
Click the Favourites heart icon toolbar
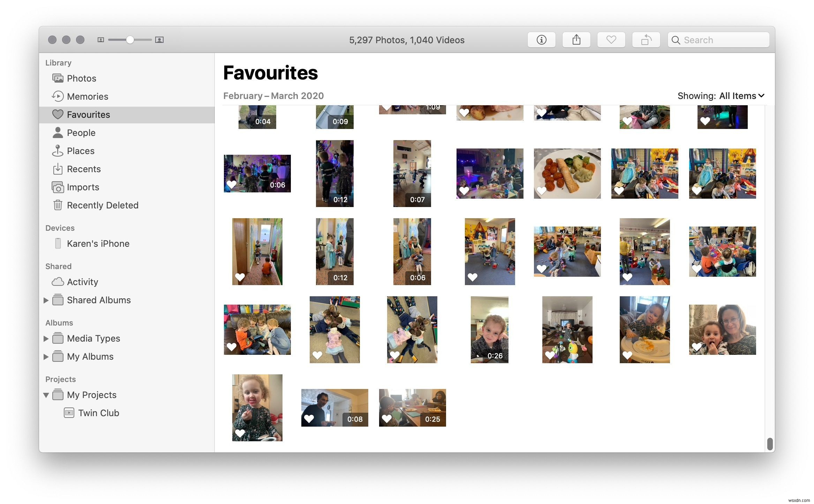pyautogui.click(x=611, y=39)
